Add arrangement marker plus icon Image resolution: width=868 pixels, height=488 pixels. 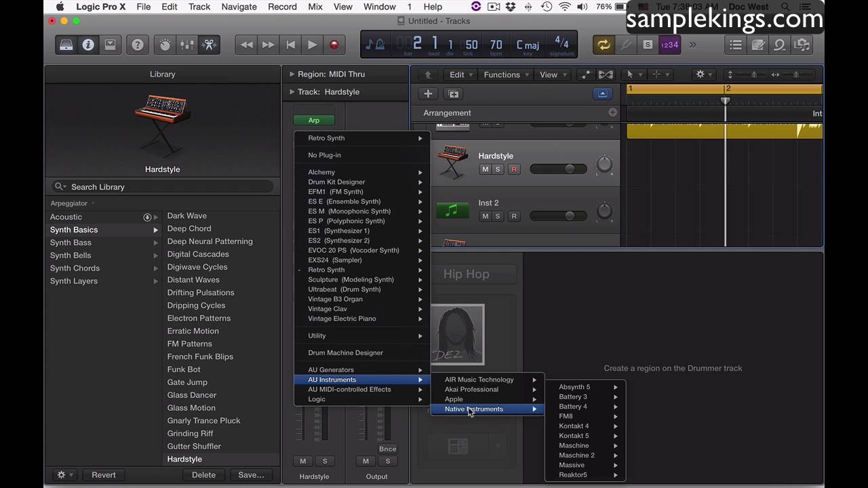point(612,113)
